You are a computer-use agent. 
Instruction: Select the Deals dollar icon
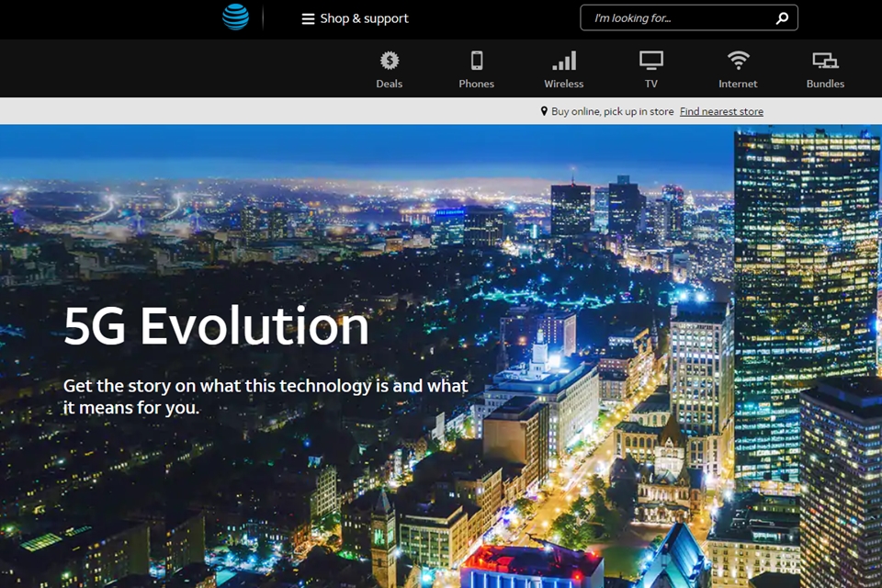click(x=390, y=60)
